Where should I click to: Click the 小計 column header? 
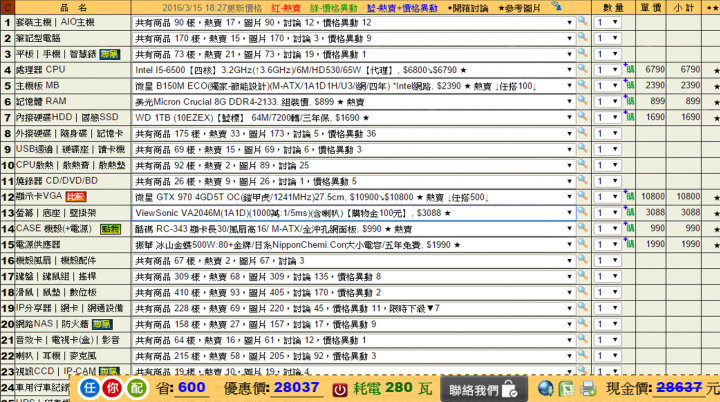[x=684, y=8]
